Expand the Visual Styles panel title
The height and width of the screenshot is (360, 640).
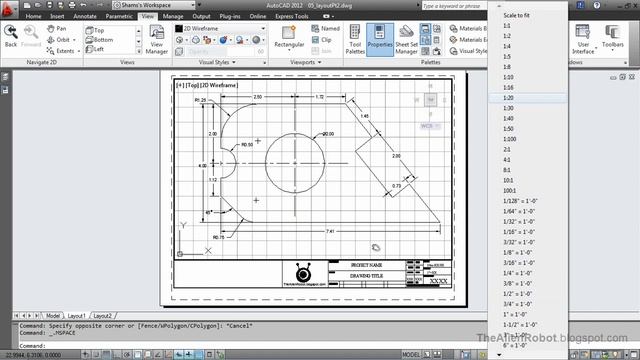click(217, 62)
